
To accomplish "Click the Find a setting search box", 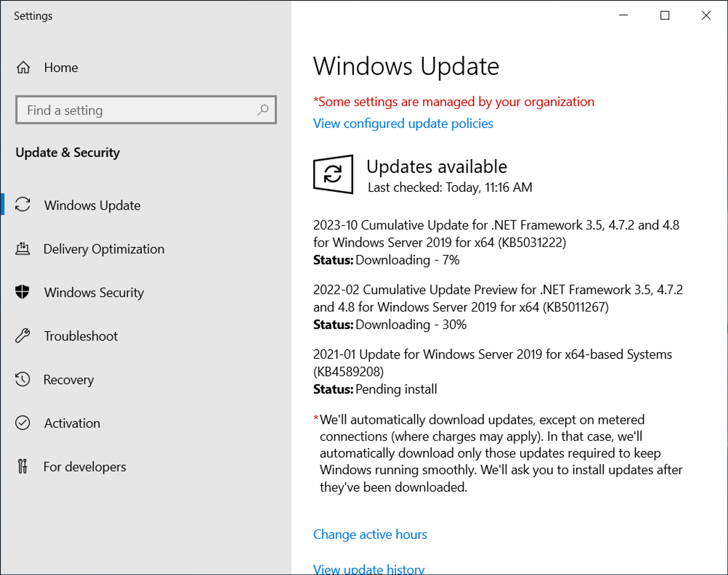I will coord(146,110).
